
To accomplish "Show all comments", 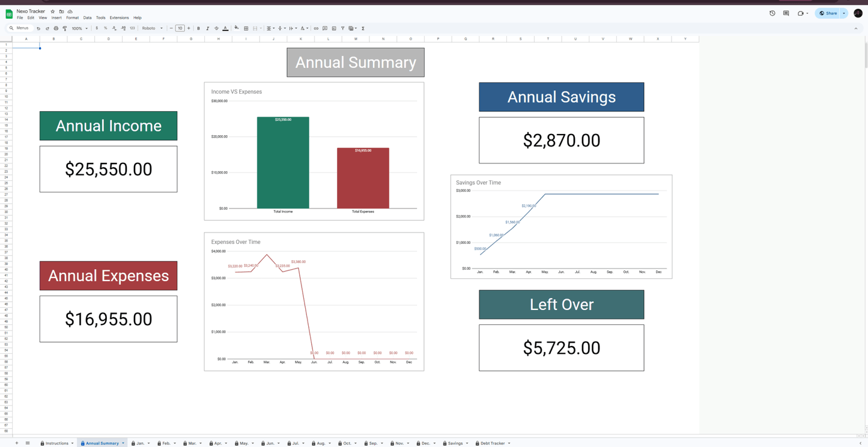I will 786,13.
